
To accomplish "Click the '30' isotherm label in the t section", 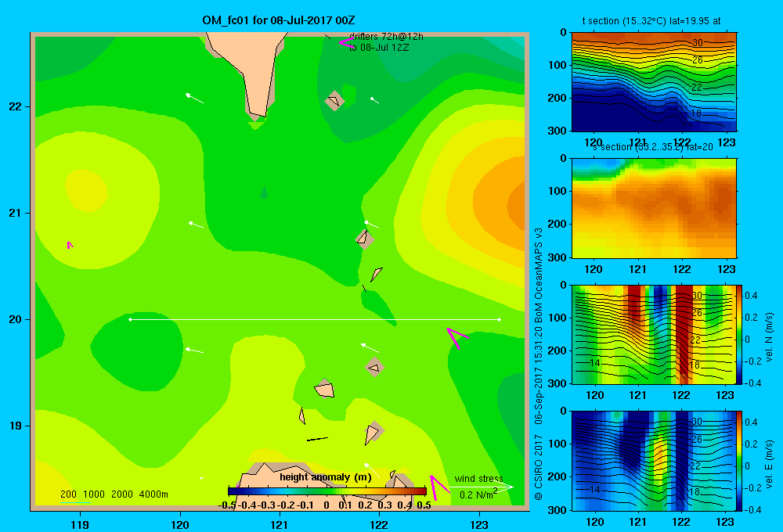I will (x=697, y=43).
